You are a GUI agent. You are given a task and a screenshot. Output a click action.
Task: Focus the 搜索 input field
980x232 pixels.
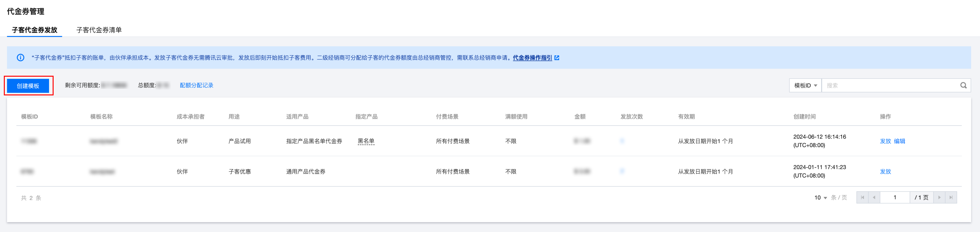tap(890, 85)
